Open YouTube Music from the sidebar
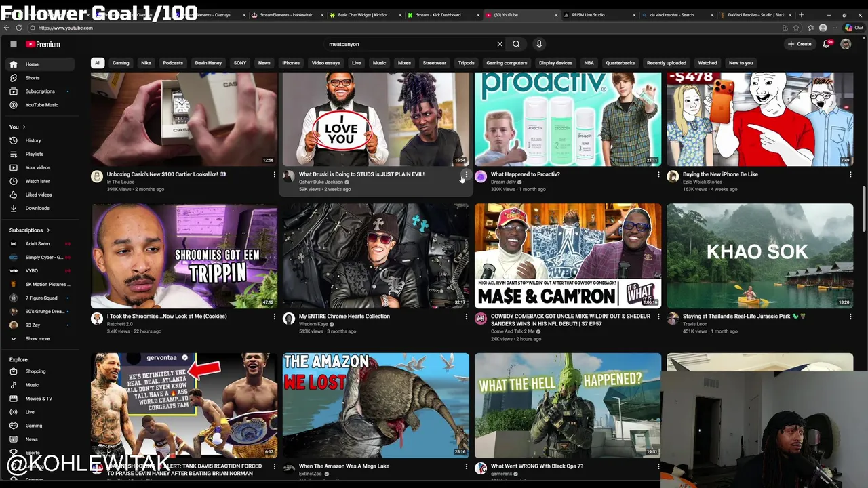The height and width of the screenshot is (488, 868). click(x=41, y=105)
